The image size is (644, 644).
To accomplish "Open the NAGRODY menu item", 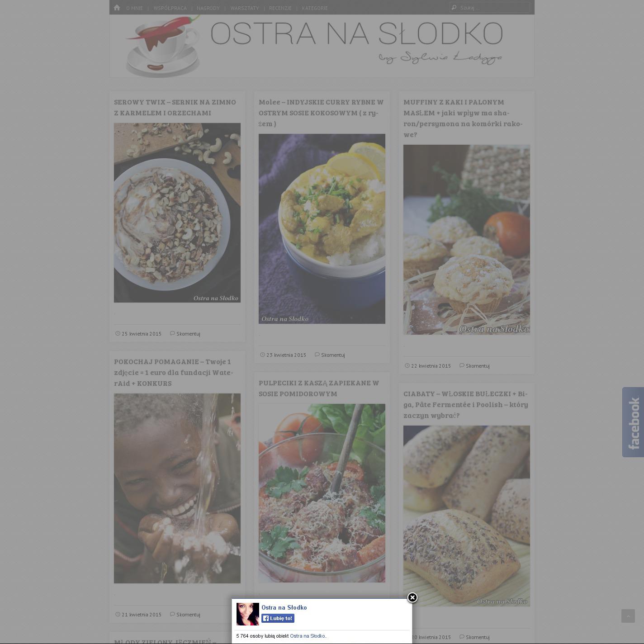I will [208, 8].
